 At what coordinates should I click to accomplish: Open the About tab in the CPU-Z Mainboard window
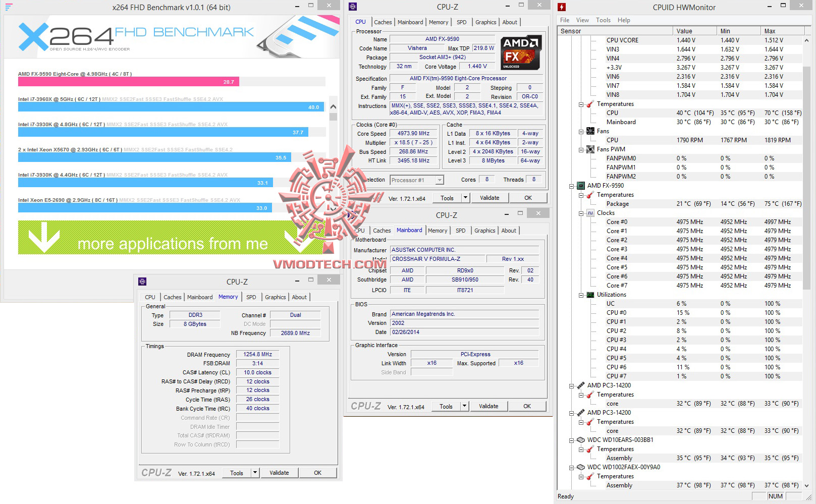pyautogui.click(x=509, y=231)
